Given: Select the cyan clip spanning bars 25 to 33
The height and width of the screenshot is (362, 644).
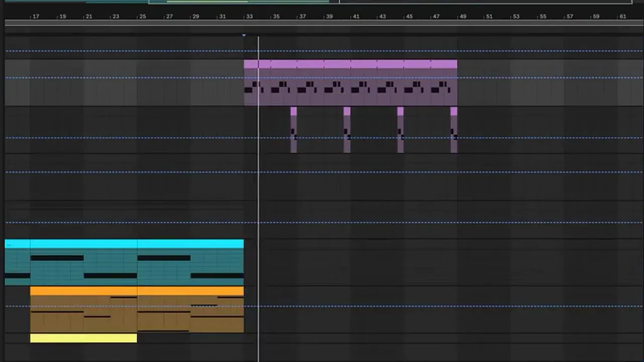Looking at the screenshot, I should coord(191,262).
